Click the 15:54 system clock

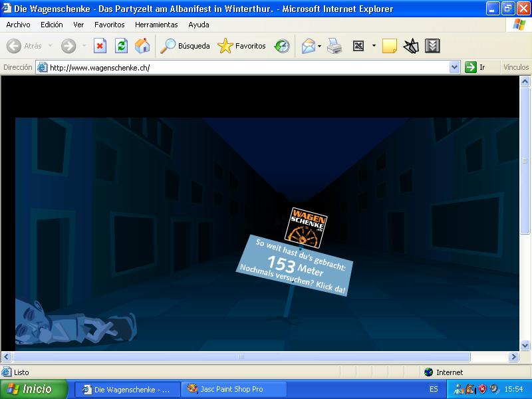[x=513, y=389]
